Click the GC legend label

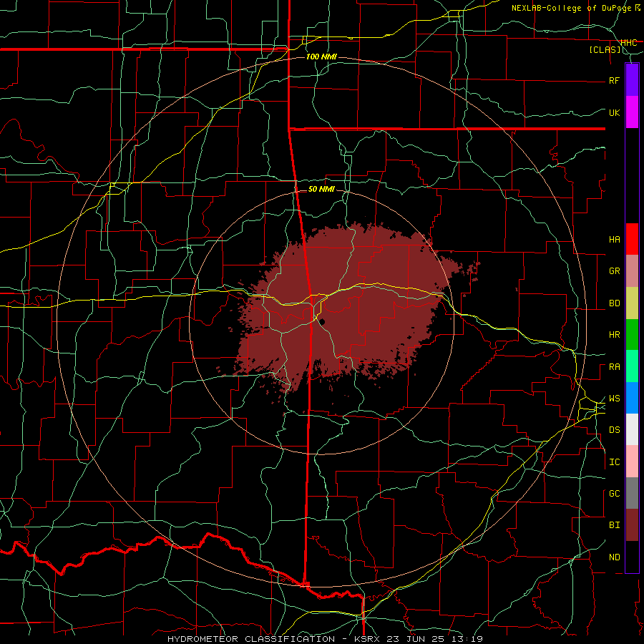614,494
